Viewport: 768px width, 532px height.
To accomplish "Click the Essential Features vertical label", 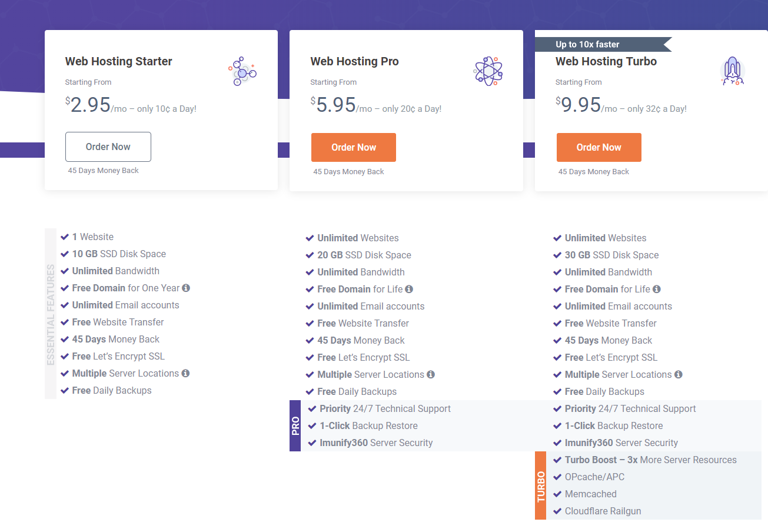I will pos(51,314).
